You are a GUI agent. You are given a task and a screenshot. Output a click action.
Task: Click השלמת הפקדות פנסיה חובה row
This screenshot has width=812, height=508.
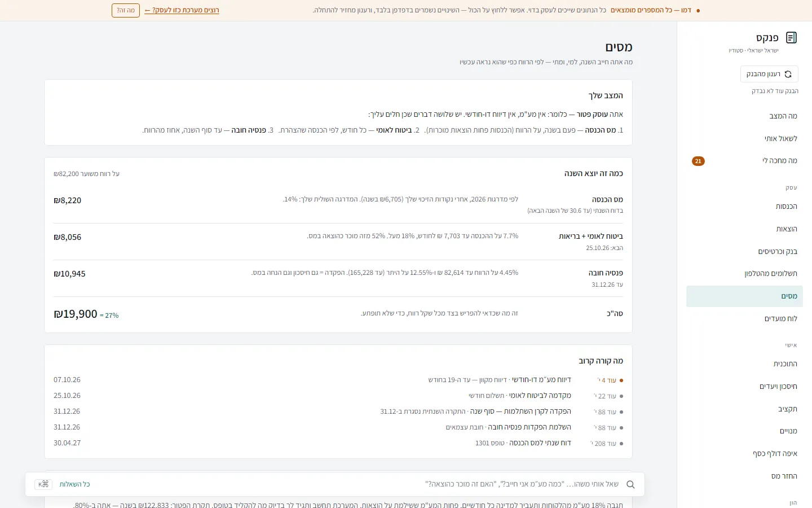pyautogui.click(x=338, y=427)
